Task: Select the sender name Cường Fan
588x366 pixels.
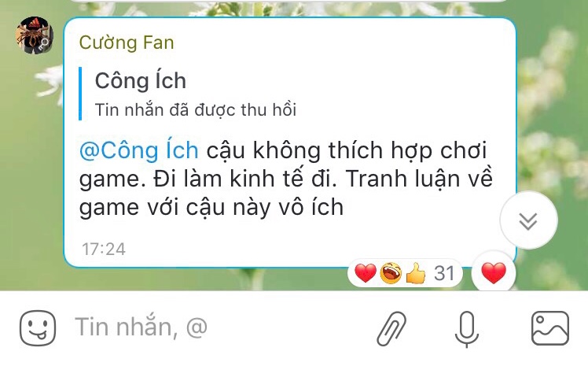Action: (x=127, y=43)
